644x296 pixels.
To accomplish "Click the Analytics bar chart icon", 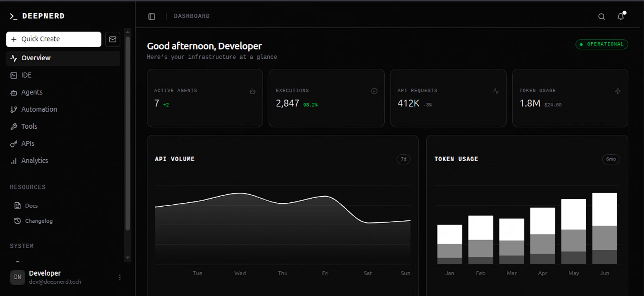I will [x=14, y=161].
